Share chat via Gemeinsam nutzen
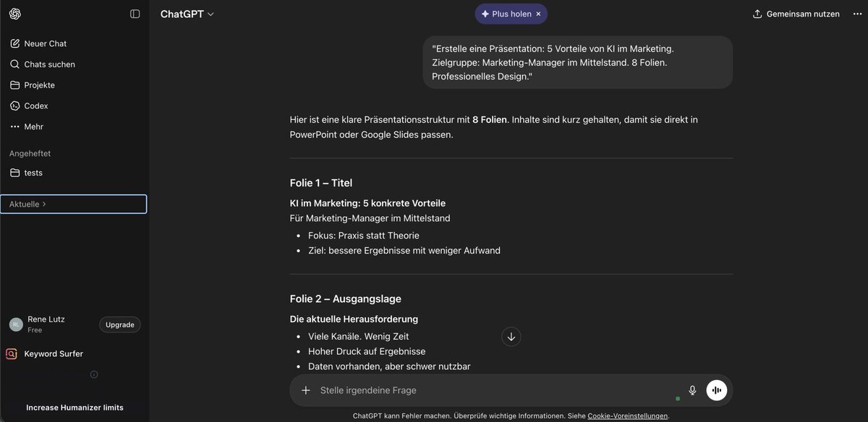Image resolution: width=868 pixels, height=422 pixels. click(x=796, y=14)
